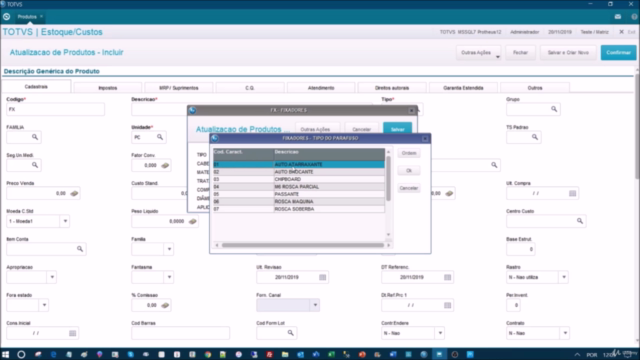Open the Fora estado dropdown
Viewport: 640px width, 360px height.
point(44,305)
